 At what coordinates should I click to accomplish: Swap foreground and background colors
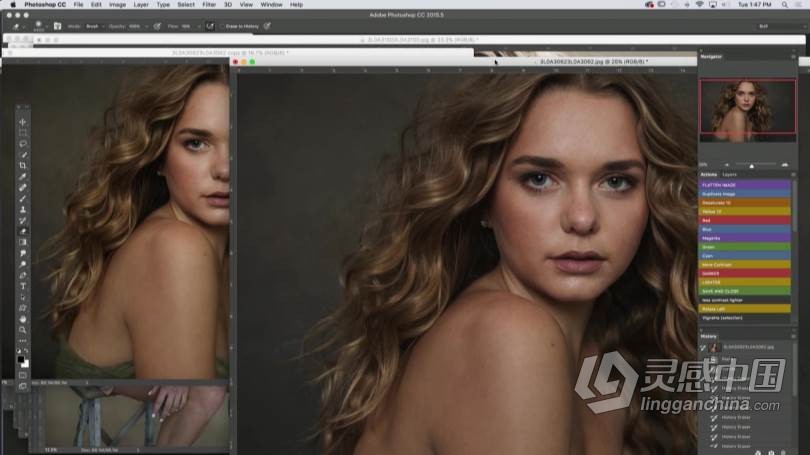pos(27,351)
